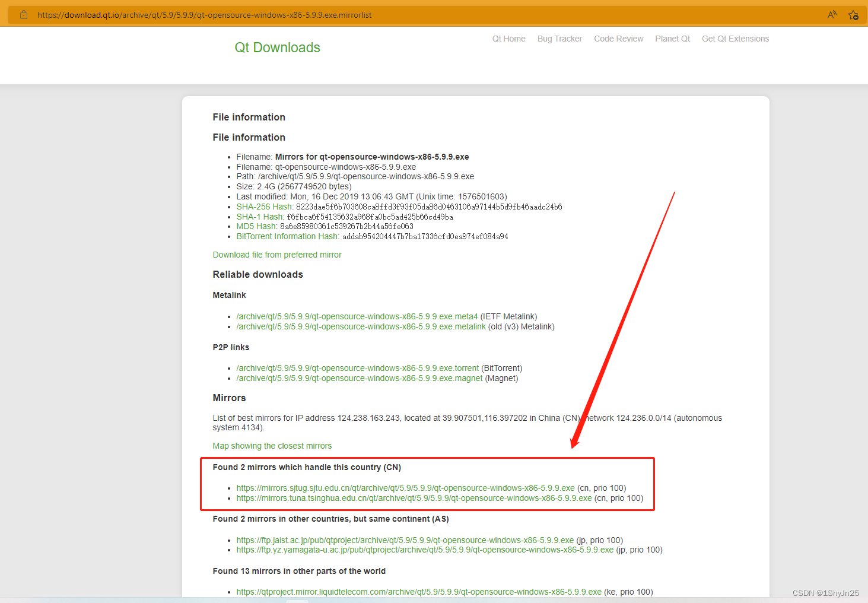Click 'Found 13 mirrors in other parts' heading

click(x=299, y=571)
